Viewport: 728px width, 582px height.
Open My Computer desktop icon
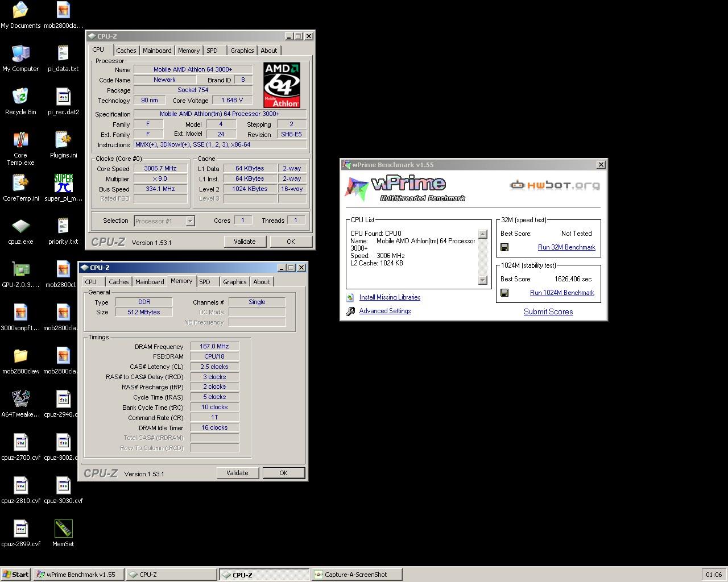(20, 53)
